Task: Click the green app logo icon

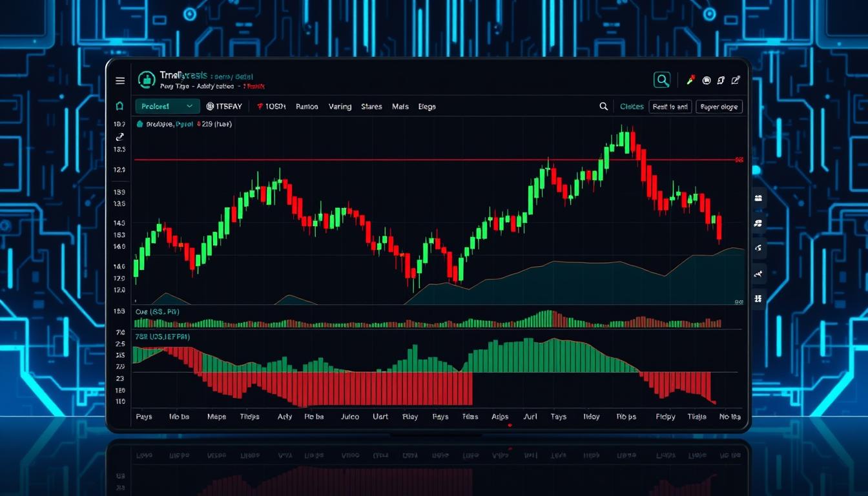Action: click(147, 80)
